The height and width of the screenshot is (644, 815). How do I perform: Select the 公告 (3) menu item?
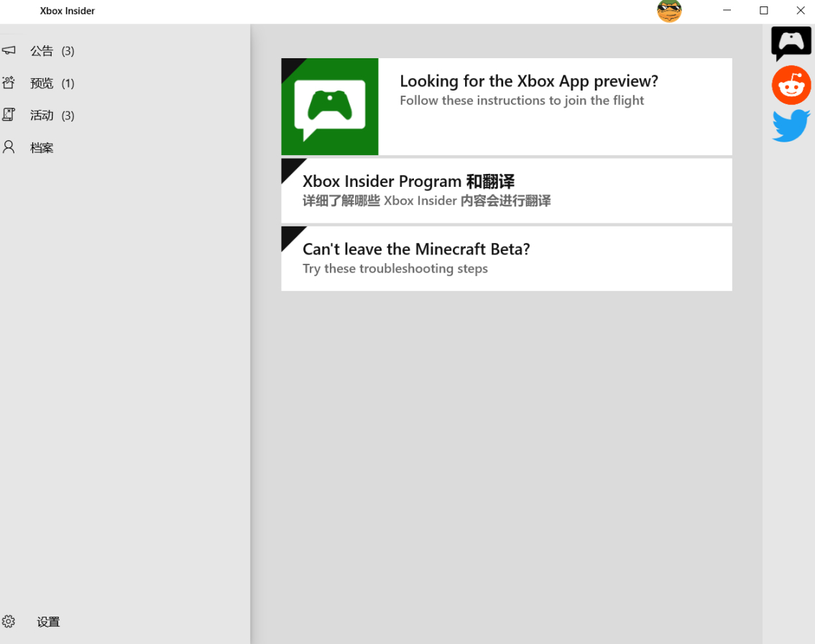tap(125, 51)
